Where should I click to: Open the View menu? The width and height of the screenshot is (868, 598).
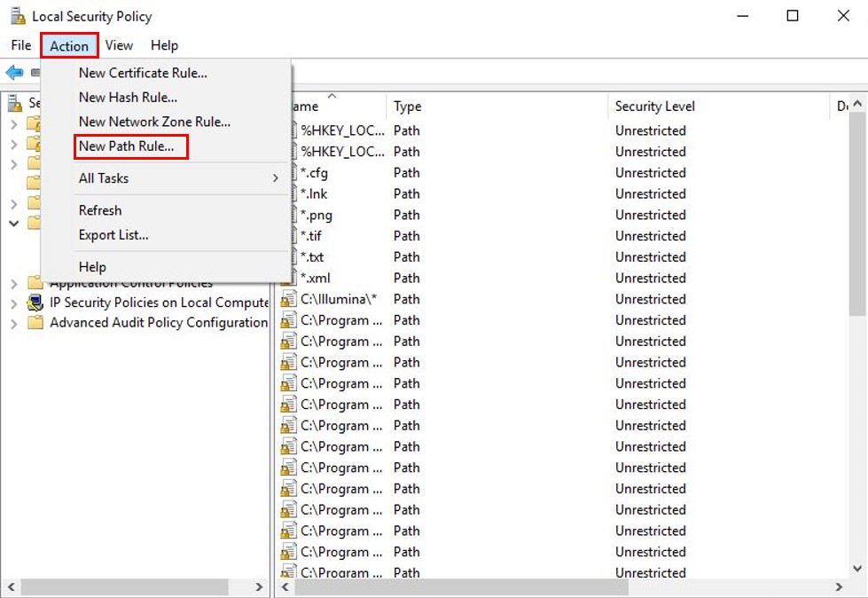click(x=119, y=45)
